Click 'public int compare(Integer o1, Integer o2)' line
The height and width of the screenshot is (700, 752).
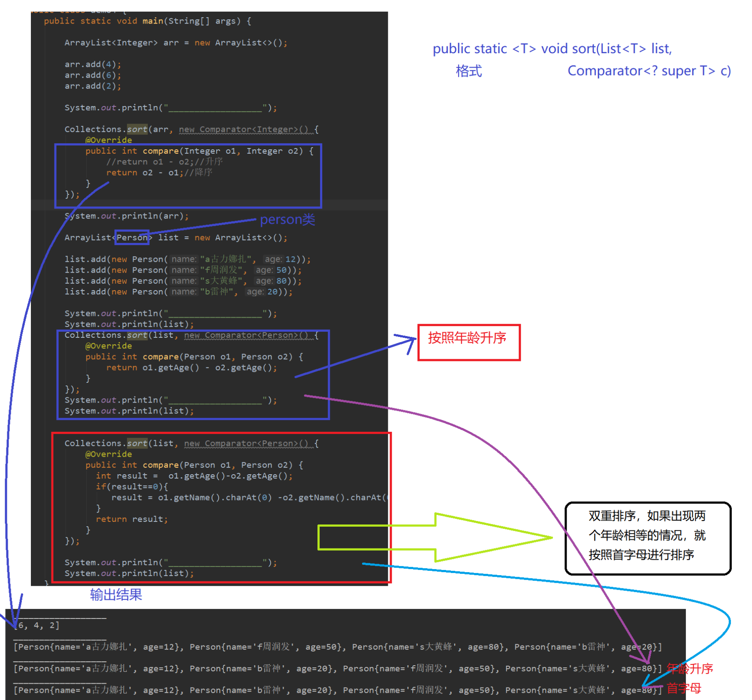pos(199,151)
